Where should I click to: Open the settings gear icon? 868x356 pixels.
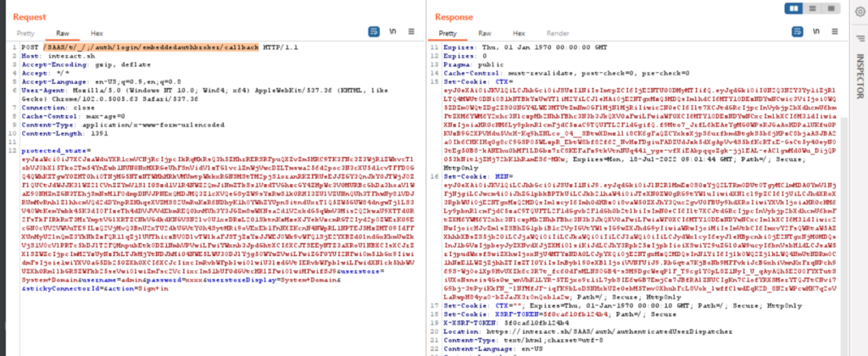click(x=860, y=12)
